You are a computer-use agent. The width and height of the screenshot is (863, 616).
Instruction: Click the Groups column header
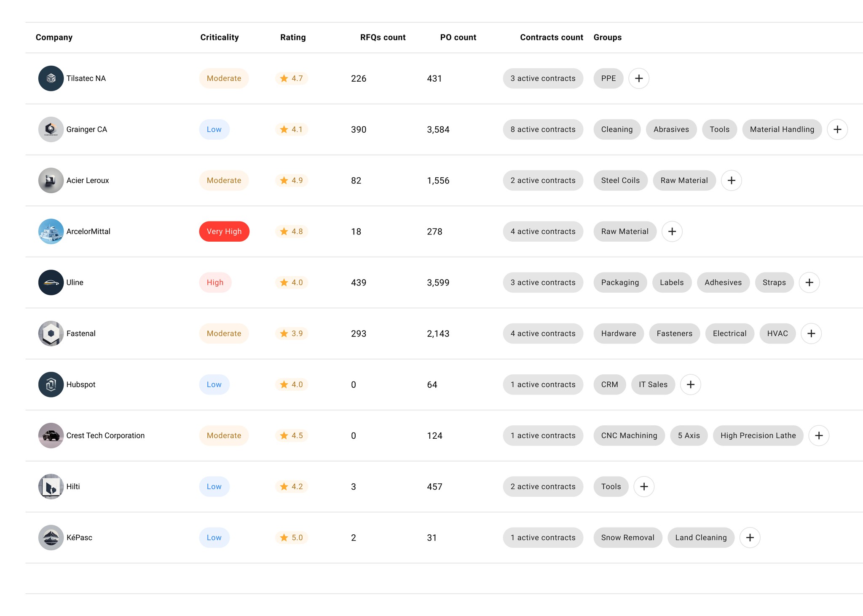(x=607, y=37)
